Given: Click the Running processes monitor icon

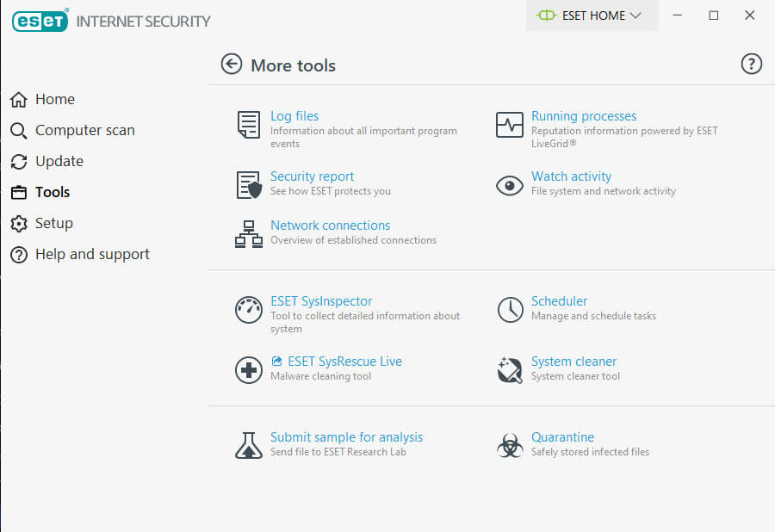Looking at the screenshot, I should [x=510, y=125].
